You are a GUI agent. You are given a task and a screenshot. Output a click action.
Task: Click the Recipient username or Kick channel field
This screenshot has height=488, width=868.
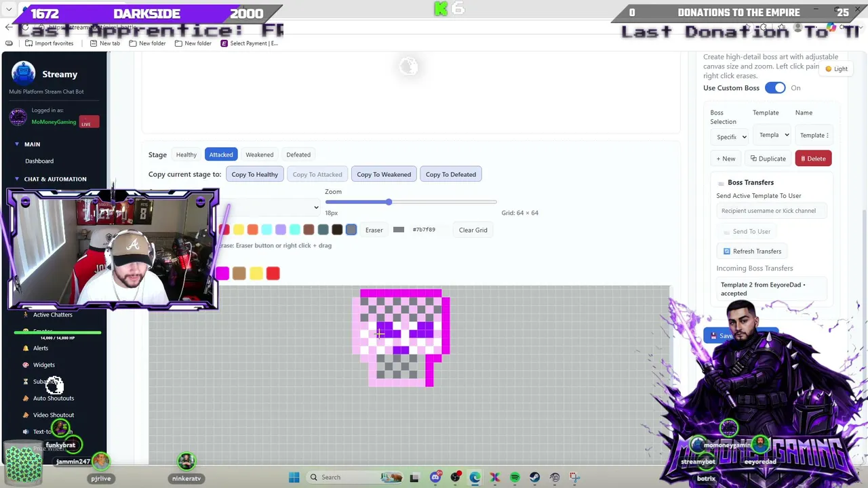pyautogui.click(x=773, y=211)
